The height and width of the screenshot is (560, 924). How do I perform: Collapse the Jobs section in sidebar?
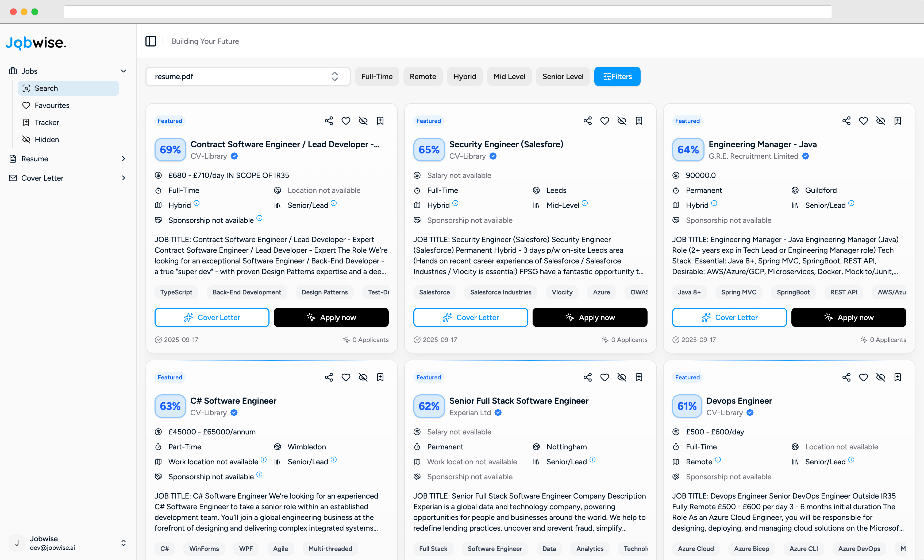[x=67, y=71]
